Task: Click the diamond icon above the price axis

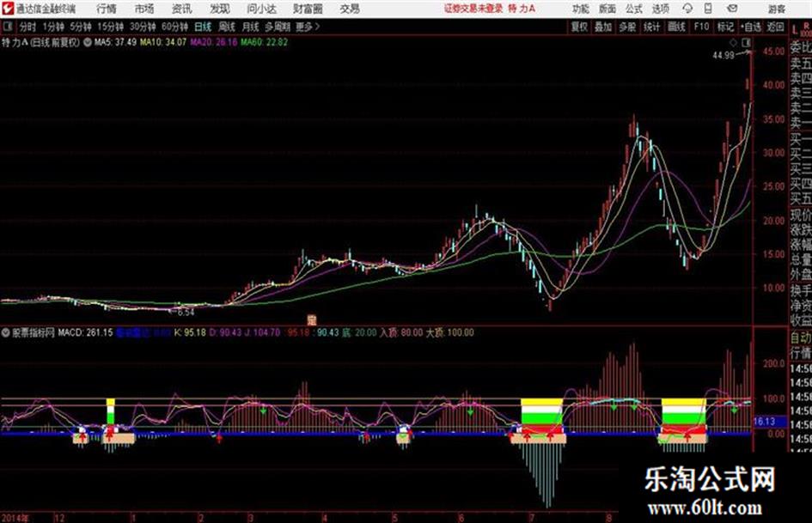Action: click(734, 42)
